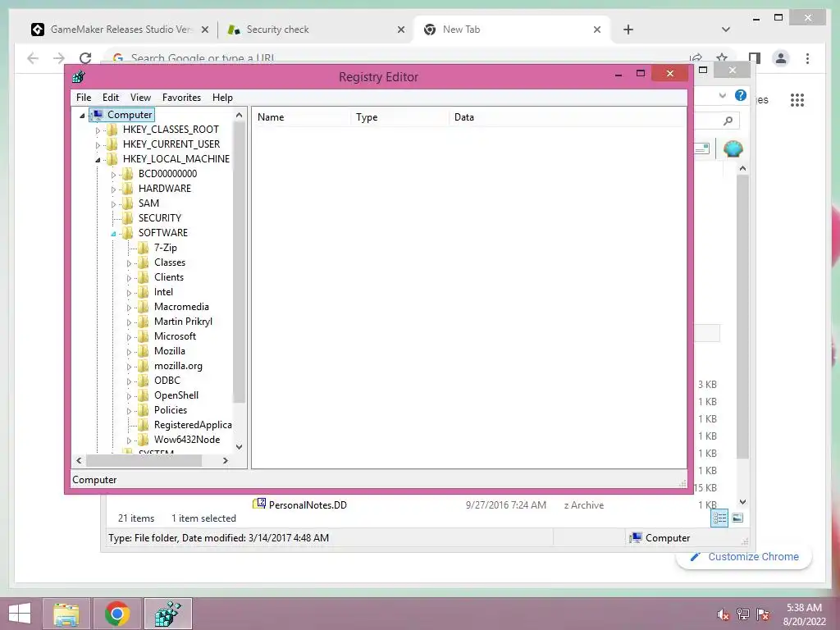
Task: Close the Security check tab
Action: pyautogui.click(x=400, y=30)
